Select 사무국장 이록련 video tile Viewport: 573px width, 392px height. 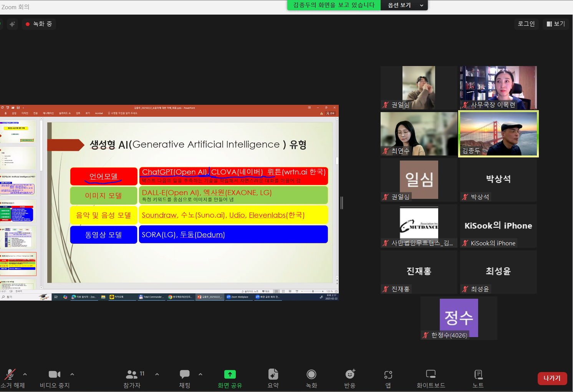pyautogui.click(x=498, y=88)
